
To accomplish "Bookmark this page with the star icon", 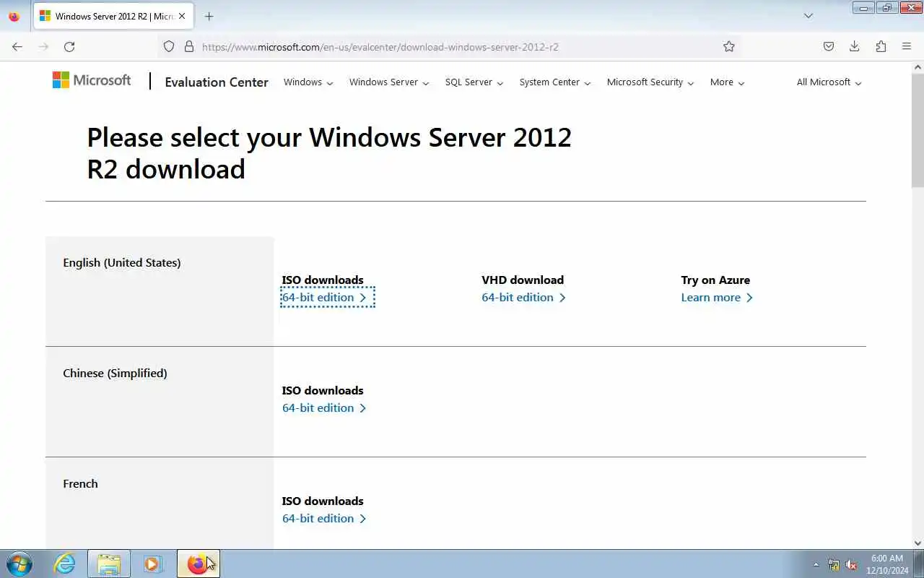I will point(729,46).
